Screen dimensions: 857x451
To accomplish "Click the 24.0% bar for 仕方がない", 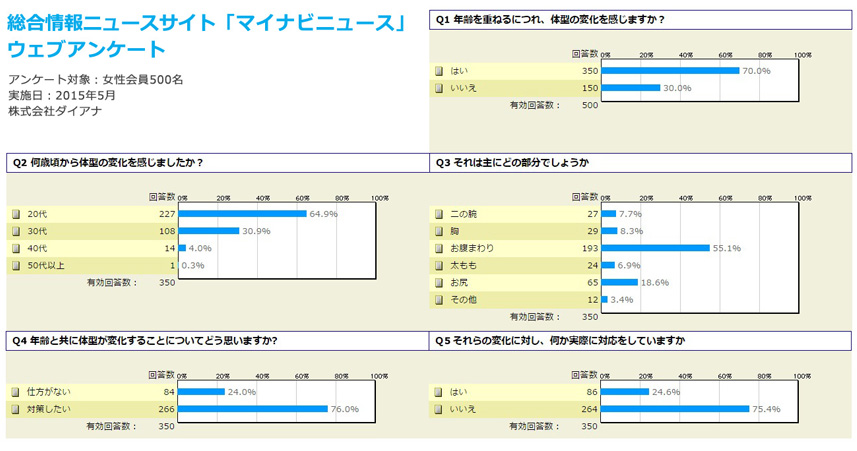I will pyautogui.click(x=202, y=392).
